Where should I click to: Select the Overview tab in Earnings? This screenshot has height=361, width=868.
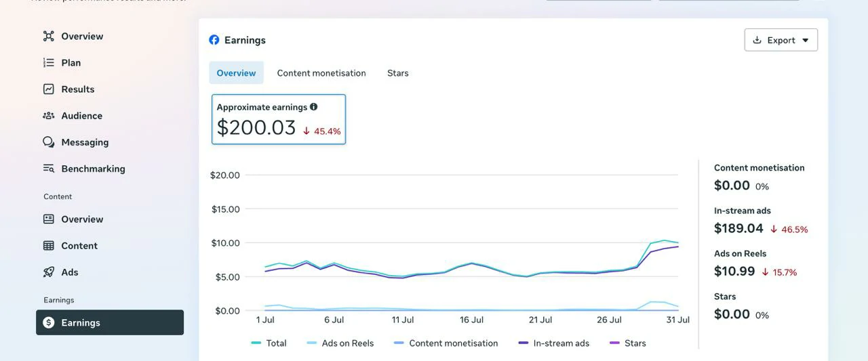pyautogui.click(x=236, y=73)
